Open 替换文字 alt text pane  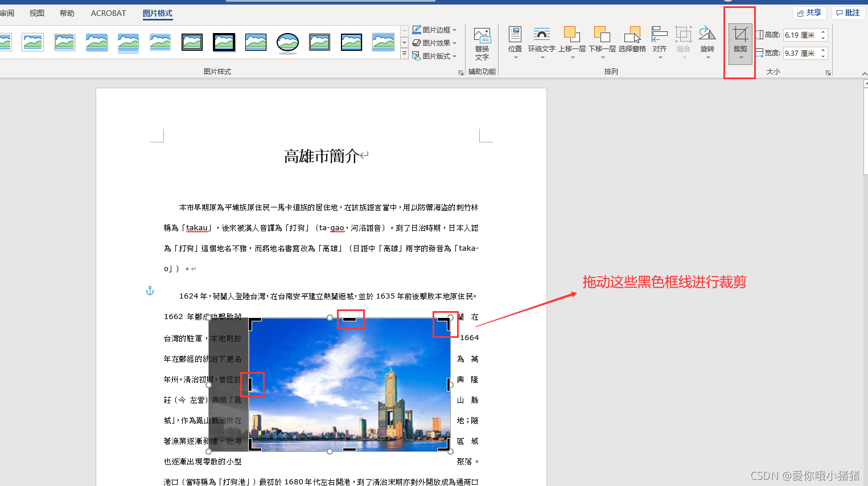pos(482,44)
